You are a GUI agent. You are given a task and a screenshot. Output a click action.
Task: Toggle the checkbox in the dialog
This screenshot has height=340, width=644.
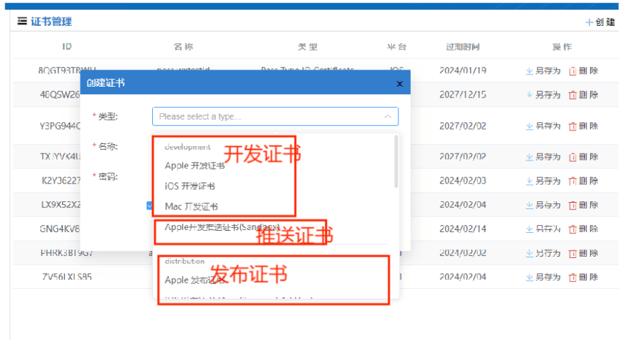pyautogui.click(x=149, y=206)
